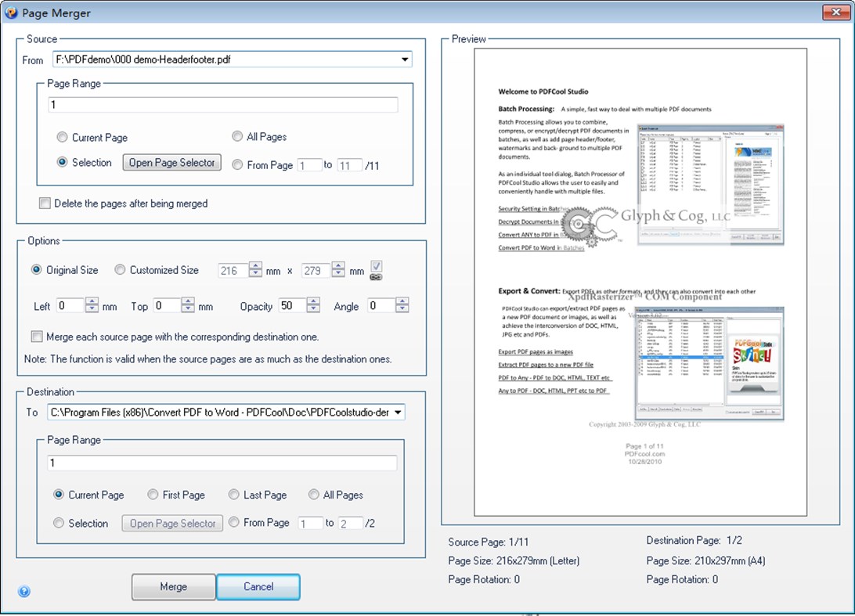The width and height of the screenshot is (855, 616).
Task: Choose the Source Selection radio button
Action: [62, 162]
